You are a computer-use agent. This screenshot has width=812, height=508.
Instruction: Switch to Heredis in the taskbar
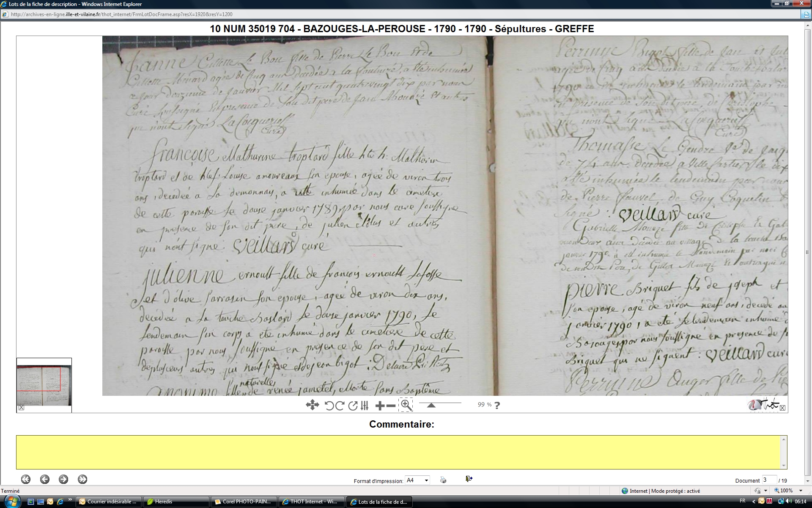coord(176,502)
